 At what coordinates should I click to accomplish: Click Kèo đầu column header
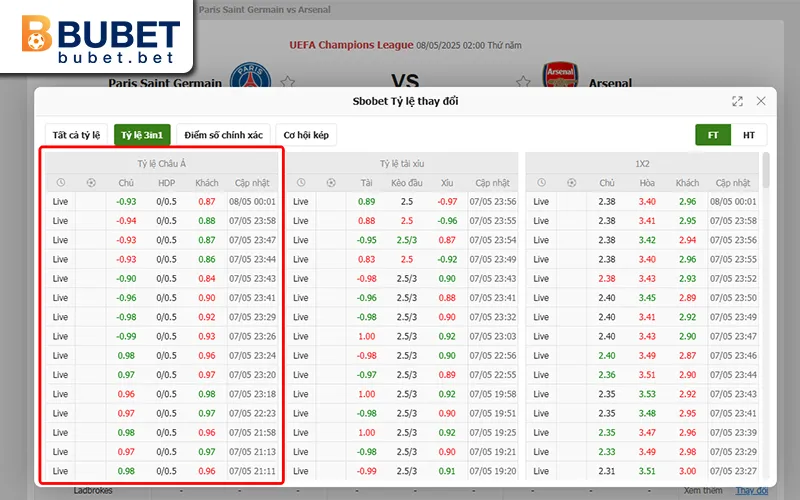pos(407,183)
